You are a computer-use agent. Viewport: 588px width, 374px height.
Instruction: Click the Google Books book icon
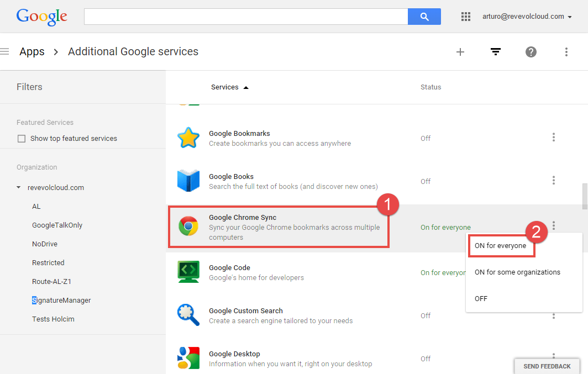188,181
